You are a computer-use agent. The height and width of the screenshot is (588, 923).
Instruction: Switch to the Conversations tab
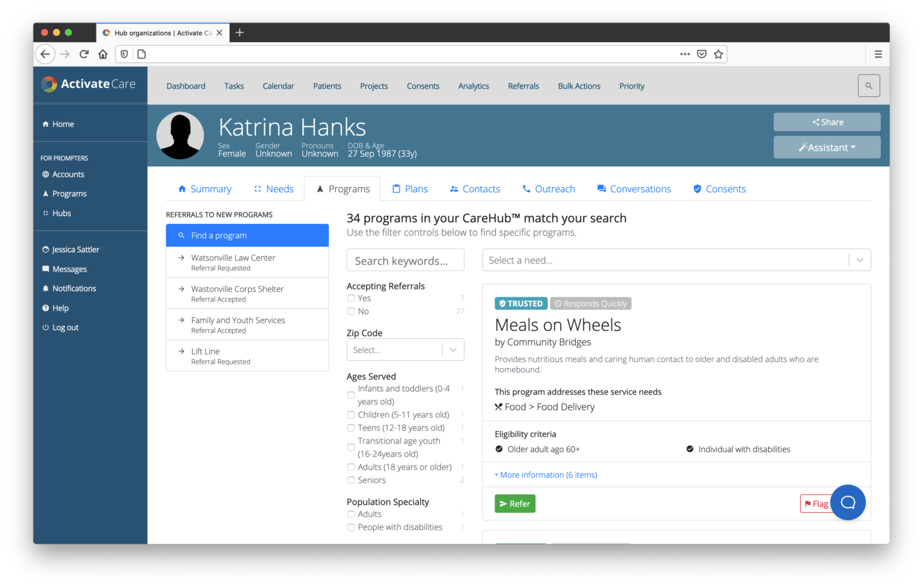[634, 189]
